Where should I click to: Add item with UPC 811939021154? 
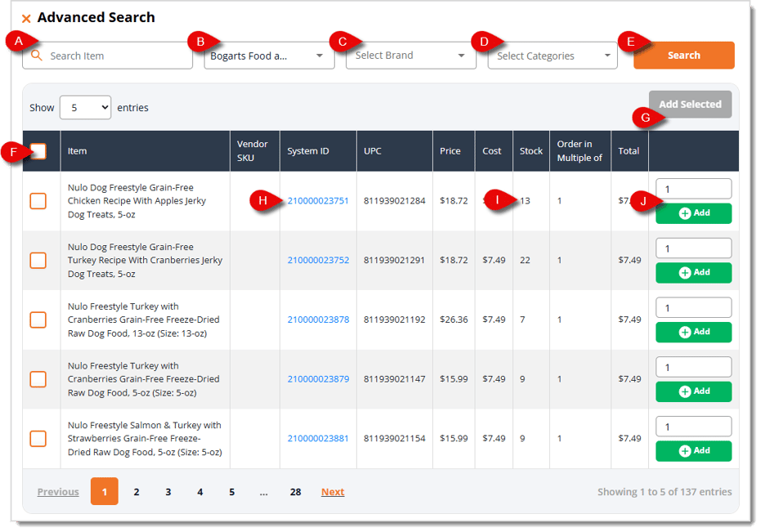click(693, 451)
